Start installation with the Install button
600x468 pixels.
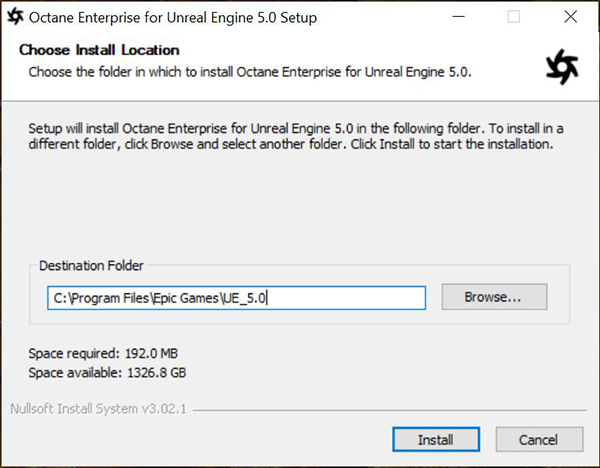(436, 439)
